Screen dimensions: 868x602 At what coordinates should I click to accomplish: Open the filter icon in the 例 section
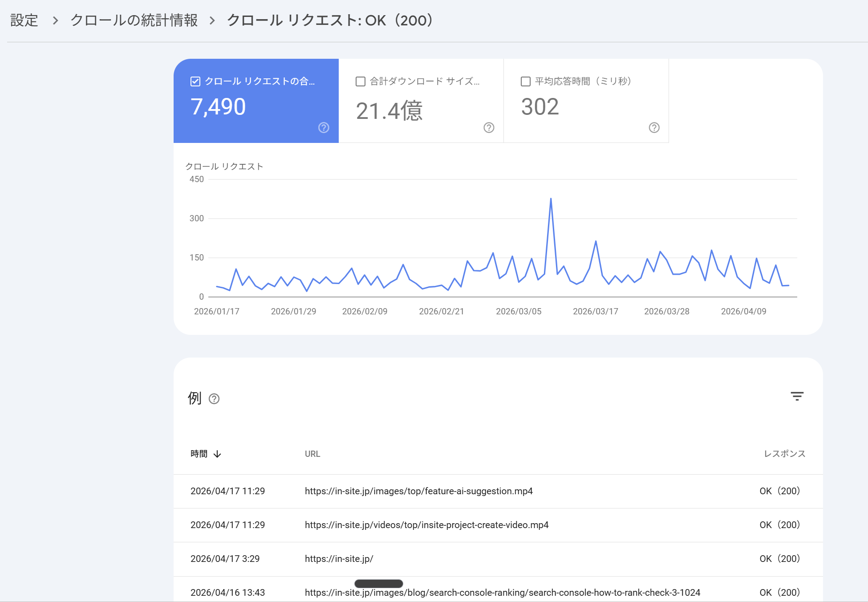(797, 396)
